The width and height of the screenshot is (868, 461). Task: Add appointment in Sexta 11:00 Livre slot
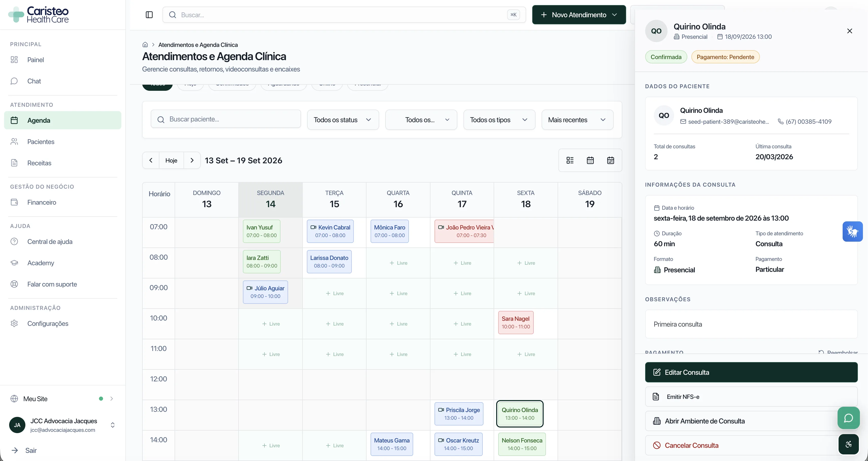(526, 354)
